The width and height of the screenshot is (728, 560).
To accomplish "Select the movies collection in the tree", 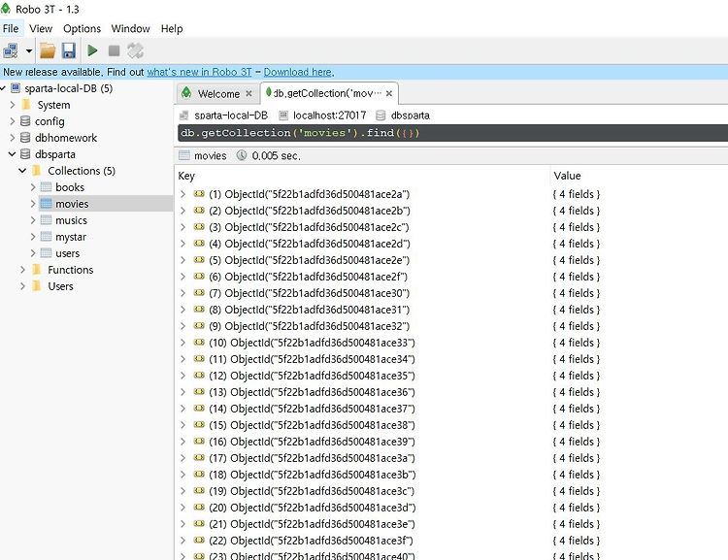I will [72, 204].
